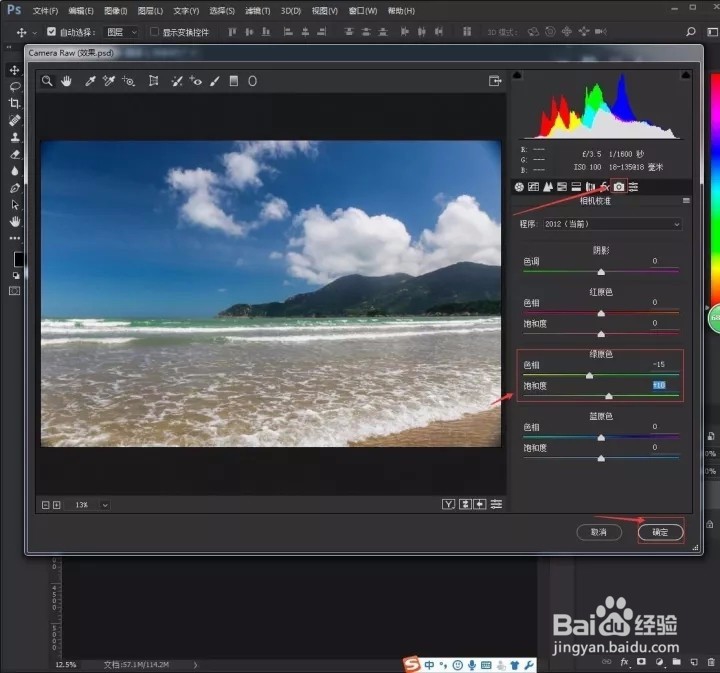Viewport: 720px width, 673px height.
Task: Click the Photoshop search magnifier icon
Action: [691, 32]
